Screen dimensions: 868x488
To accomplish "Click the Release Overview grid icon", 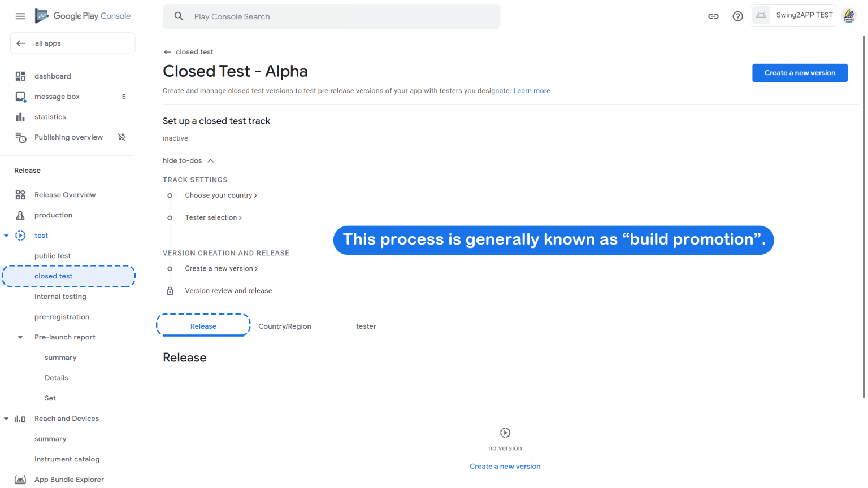I will pyautogui.click(x=20, y=194).
